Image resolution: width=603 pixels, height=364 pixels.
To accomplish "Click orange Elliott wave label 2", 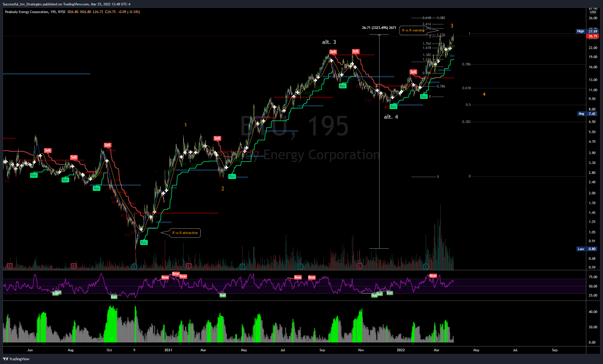I will (223, 189).
